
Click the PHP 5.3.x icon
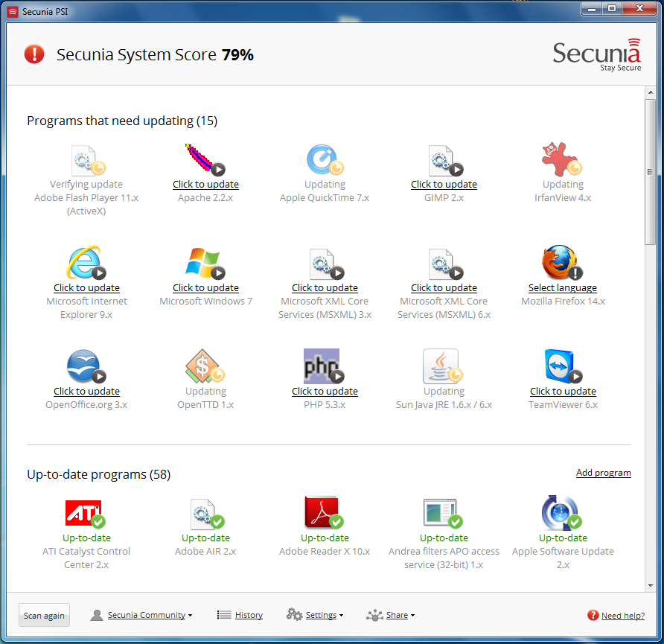(x=324, y=366)
